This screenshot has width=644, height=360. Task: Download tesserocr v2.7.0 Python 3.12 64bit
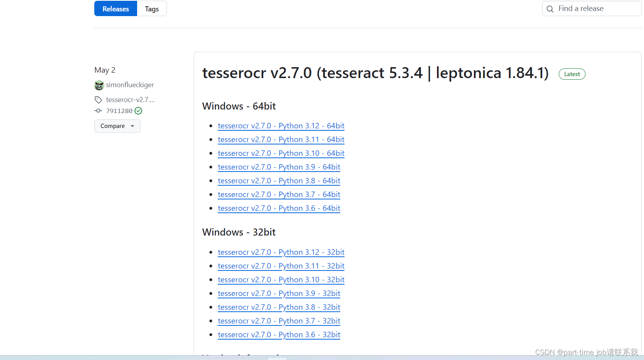click(x=281, y=126)
